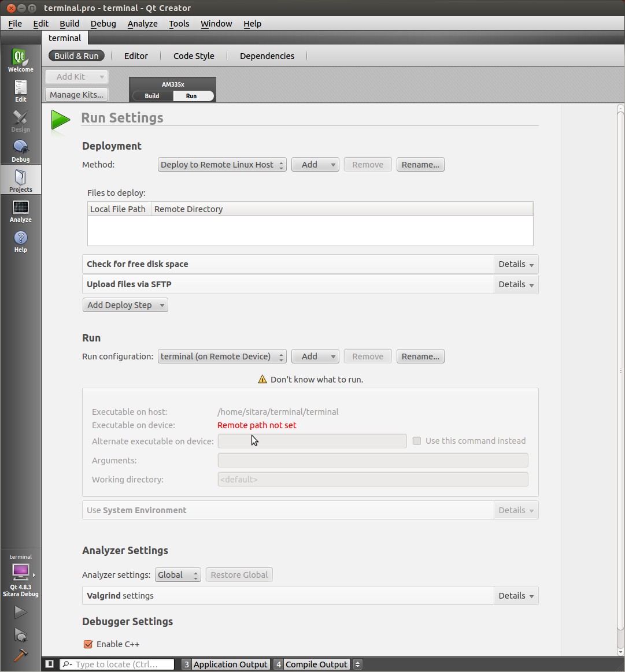
Task: Open the Analyze mode
Action: click(x=20, y=211)
